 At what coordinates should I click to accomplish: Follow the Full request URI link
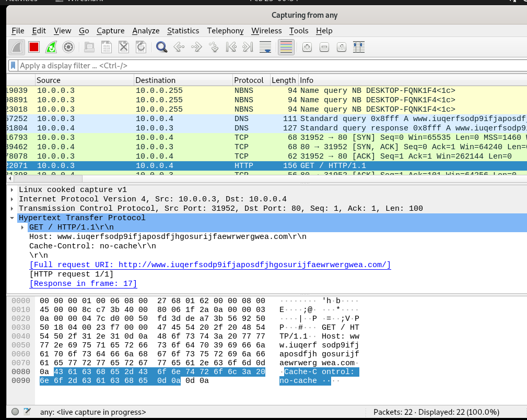209,265
